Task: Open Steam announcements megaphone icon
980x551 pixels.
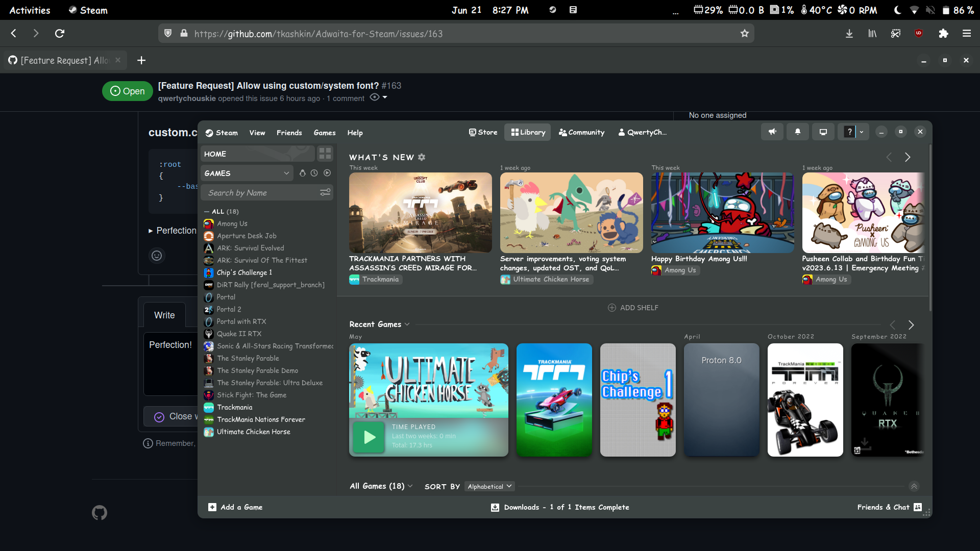Action: (772, 132)
